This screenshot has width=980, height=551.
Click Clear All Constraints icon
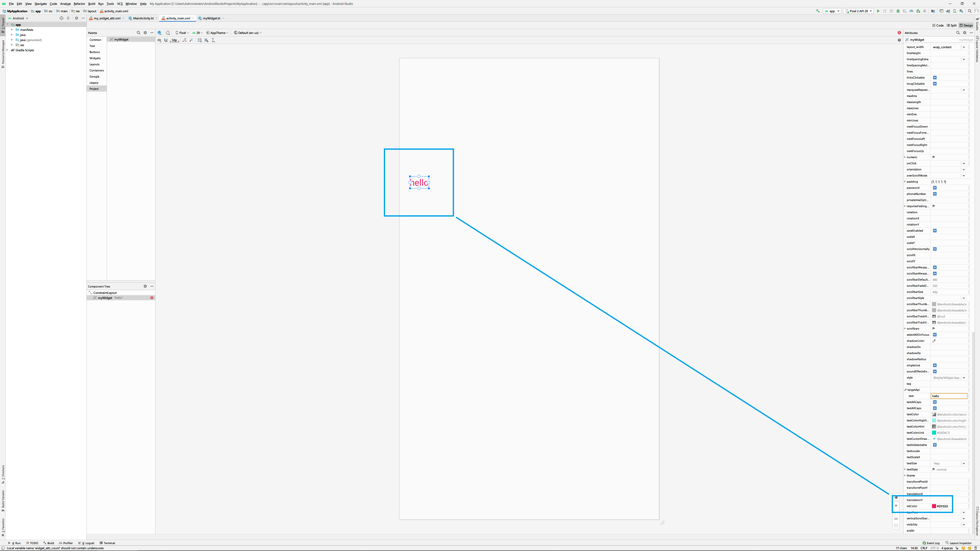pyautogui.click(x=185, y=40)
